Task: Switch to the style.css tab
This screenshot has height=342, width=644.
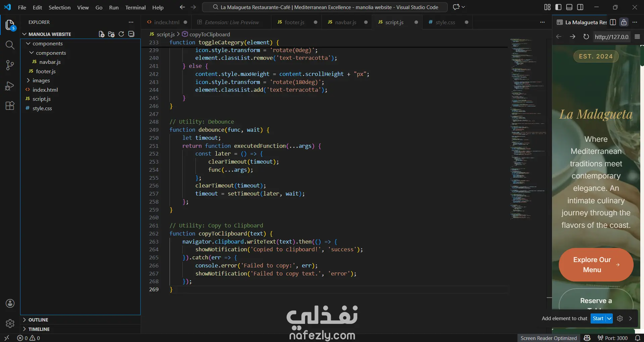Action: coord(447,22)
